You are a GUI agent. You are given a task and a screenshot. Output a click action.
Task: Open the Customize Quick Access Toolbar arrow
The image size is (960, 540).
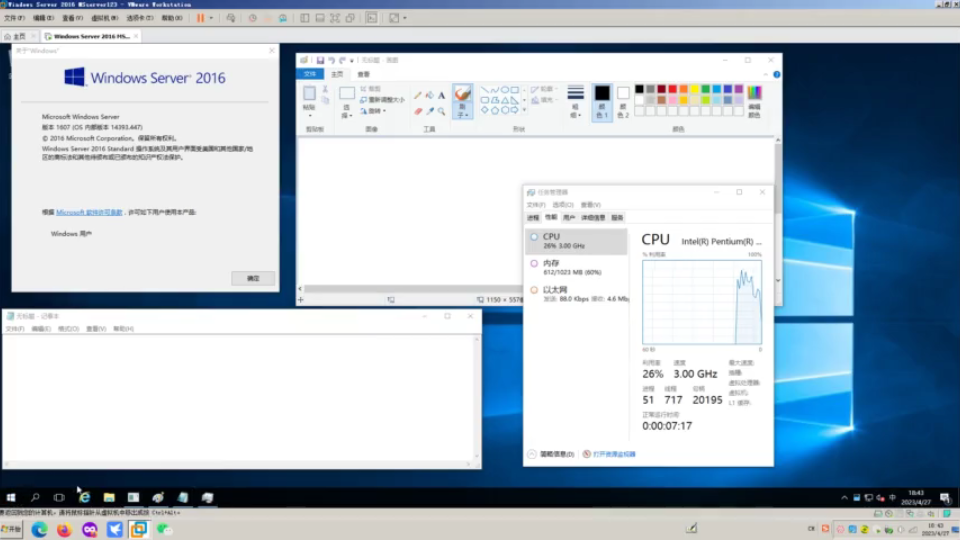(x=351, y=61)
